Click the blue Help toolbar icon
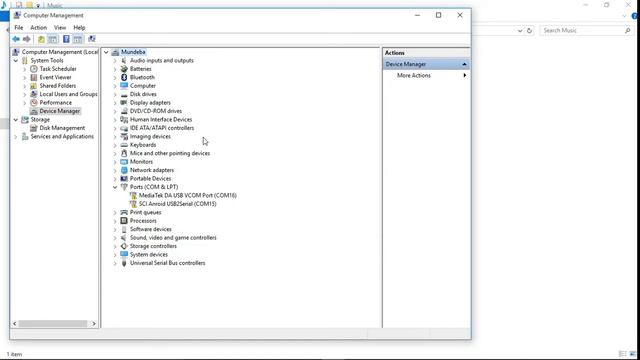This screenshot has width=640, height=360. (x=66, y=39)
